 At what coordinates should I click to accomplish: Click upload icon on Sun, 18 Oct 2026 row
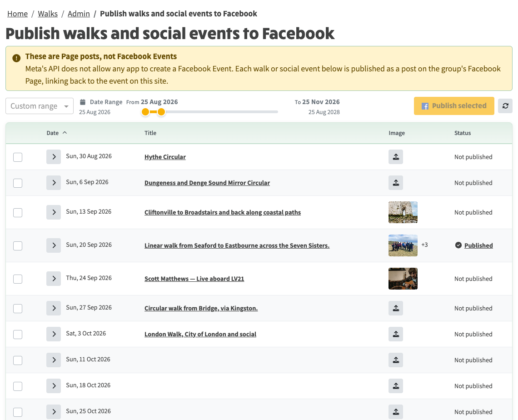pyautogui.click(x=395, y=386)
